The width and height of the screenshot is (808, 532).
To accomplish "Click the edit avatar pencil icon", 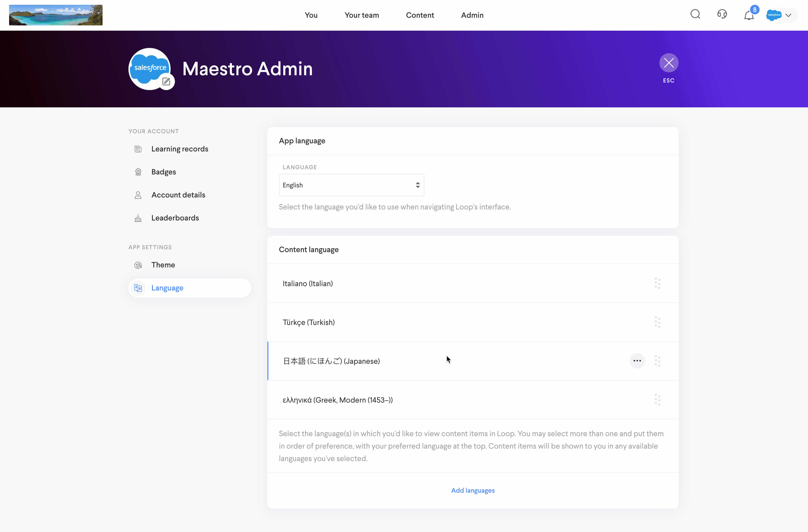I will pos(166,81).
